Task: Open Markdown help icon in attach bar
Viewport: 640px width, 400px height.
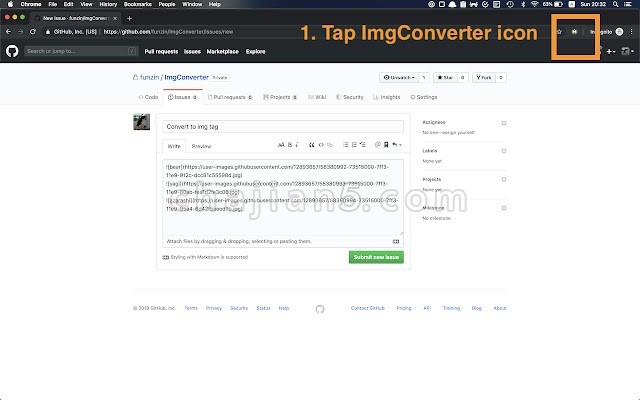Action: pos(396,241)
